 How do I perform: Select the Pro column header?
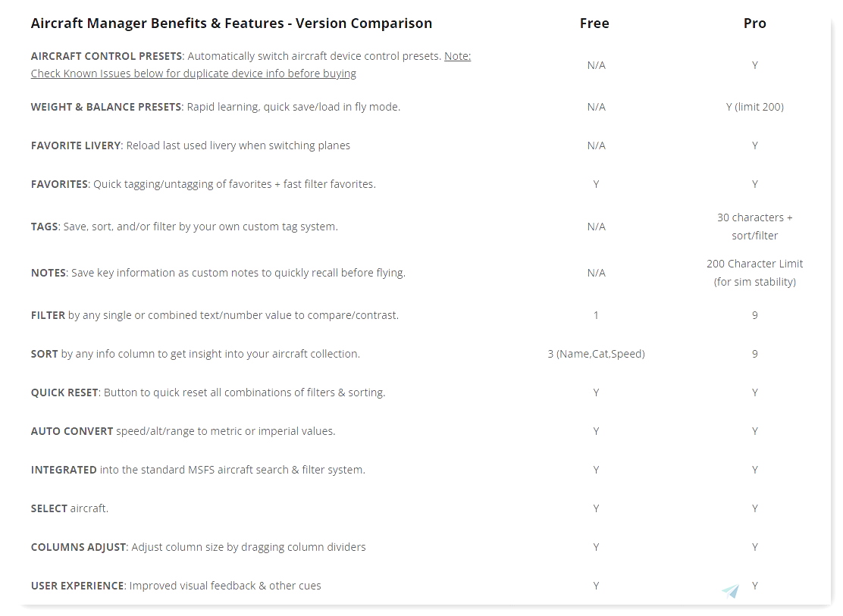(x=755, y=23)
